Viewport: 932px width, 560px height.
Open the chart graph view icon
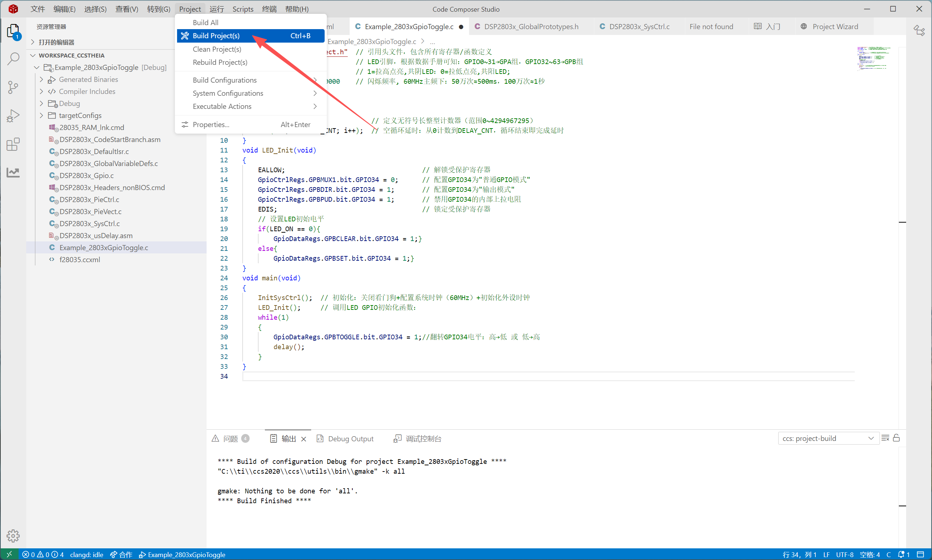pos(13,173)
